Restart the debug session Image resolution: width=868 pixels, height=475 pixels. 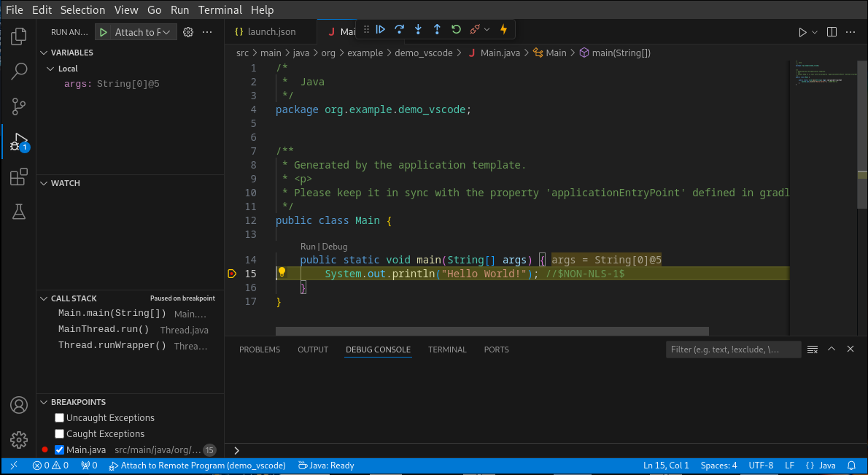[455, 29]
